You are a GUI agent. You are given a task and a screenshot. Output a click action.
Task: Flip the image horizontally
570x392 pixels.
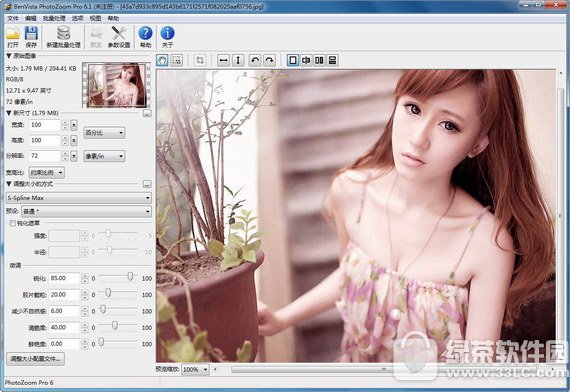[223, 60]
